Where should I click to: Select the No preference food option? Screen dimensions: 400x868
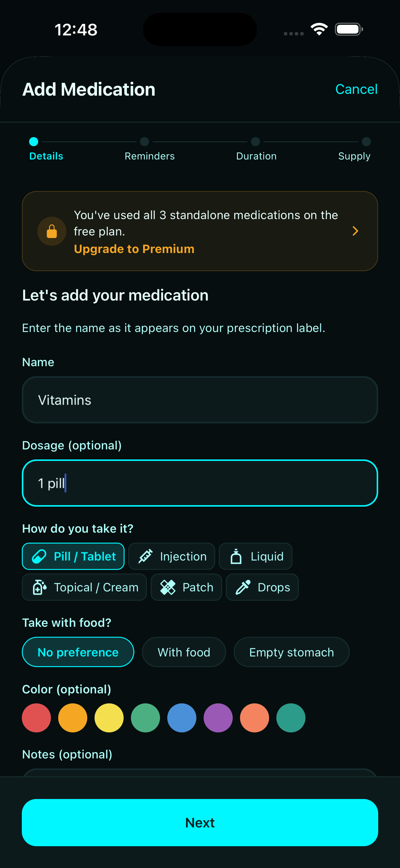pos(78,652)
